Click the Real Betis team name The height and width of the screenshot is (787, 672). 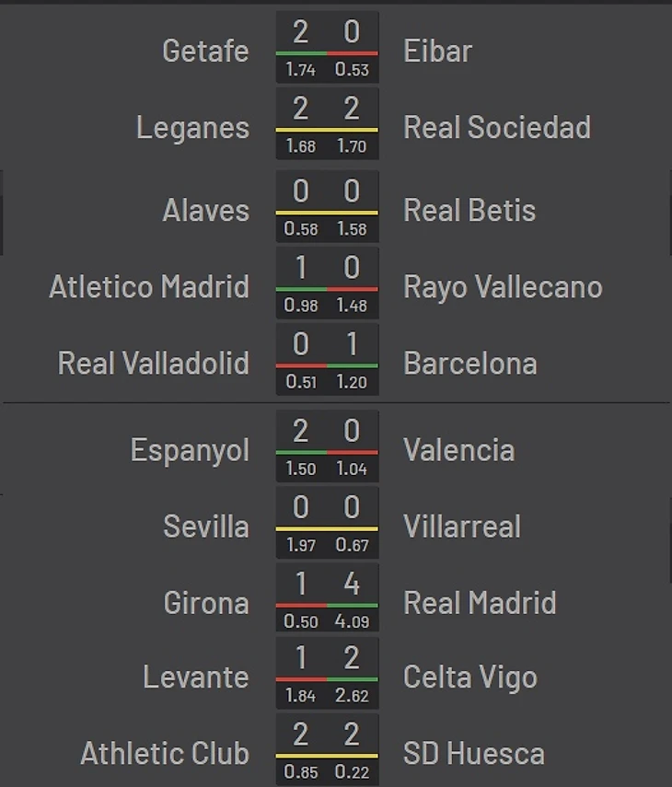(469, 210)
